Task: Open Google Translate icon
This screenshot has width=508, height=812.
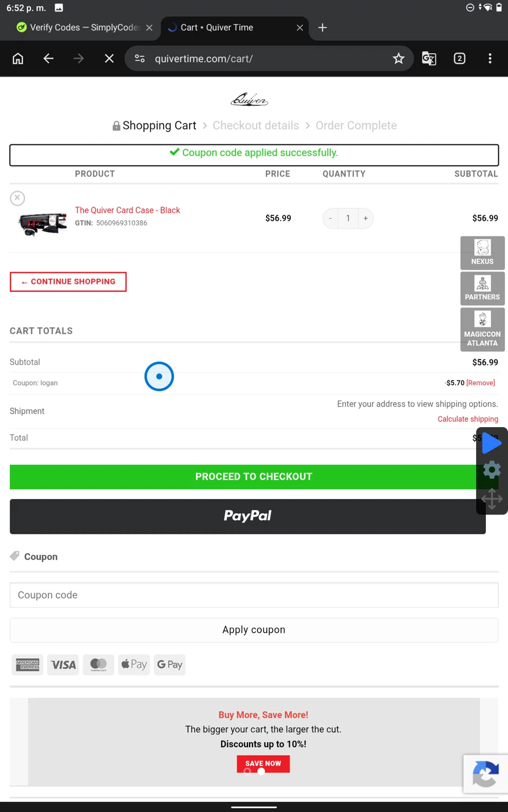Action: pyautogui.click(x=429, y=58)
